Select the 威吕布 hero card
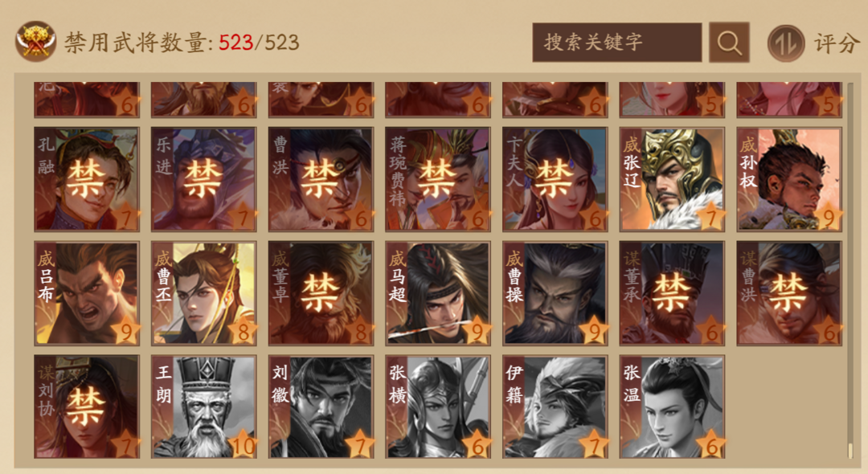The image size is (868, 474). [87, 293]
